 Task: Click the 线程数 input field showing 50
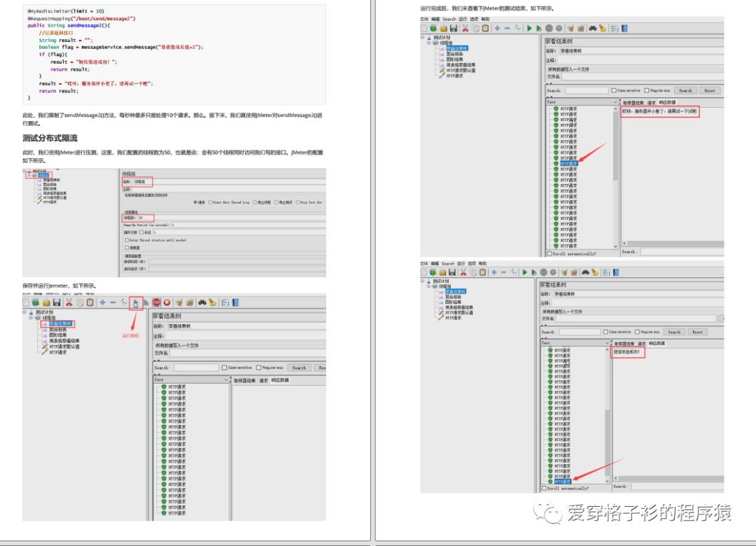click(232, 218)
